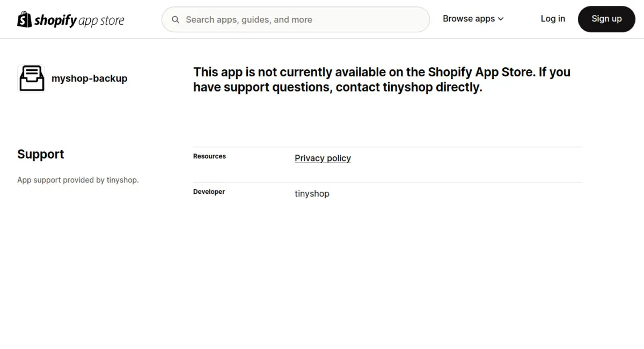Click the chevron next to Browse apps
The height and width of the screenshot is (349, 644).
click(500, 19)
